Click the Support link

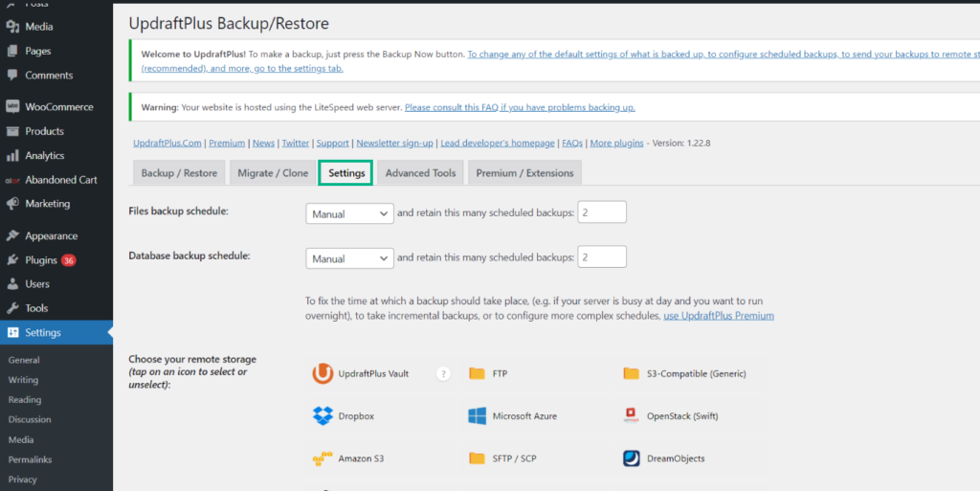click(x=332, y=143)
